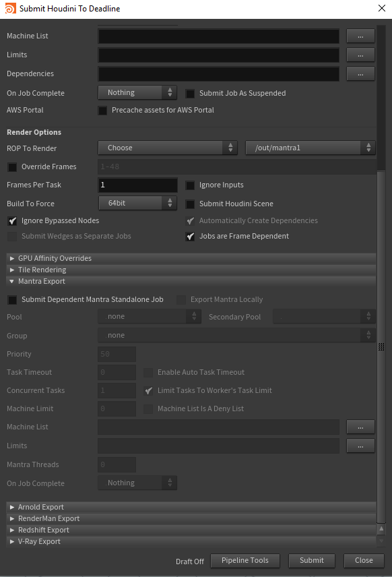This screenshot has width=392, height=577.
Task: Check Submit Dependent Mantra Standalone Job
Action: 12,300
